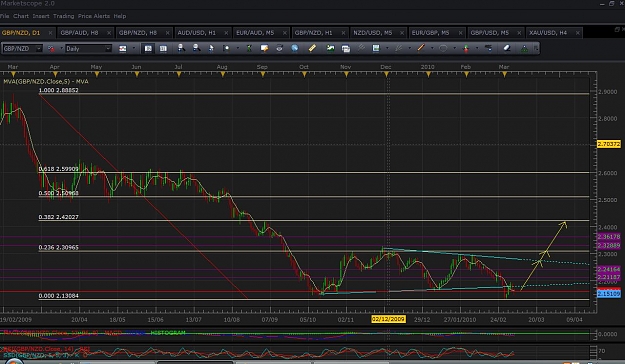This screenshot has width=625, height=364.
Task: Click the greyed lines icon left of the orange line tool
Action: (399, 48)
